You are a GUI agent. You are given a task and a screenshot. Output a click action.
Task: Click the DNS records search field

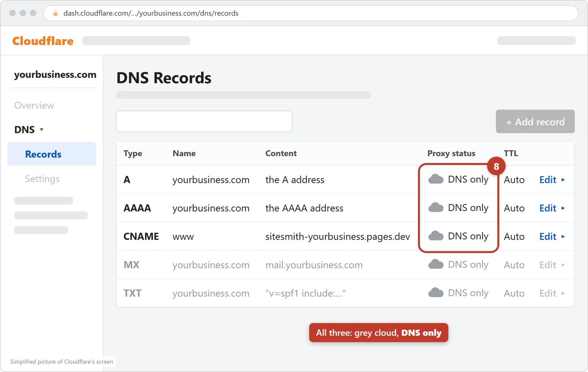pos(204,122)
